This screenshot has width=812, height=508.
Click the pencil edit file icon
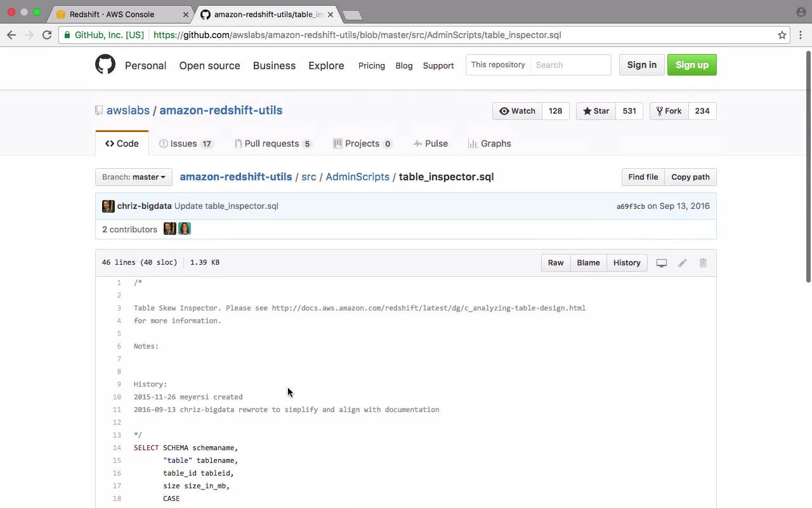tap(683, 263)
